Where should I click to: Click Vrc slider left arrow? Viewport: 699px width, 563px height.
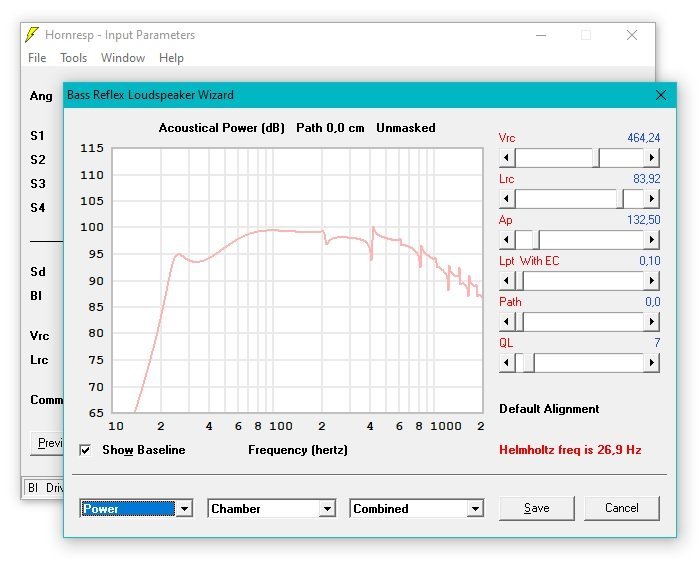(507, 158)
